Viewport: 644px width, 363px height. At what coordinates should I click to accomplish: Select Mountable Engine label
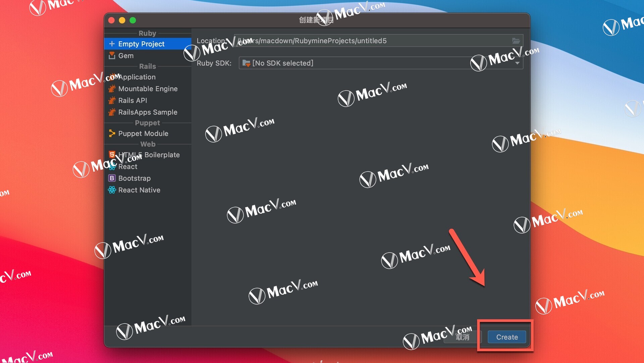(x=148, y=89)
